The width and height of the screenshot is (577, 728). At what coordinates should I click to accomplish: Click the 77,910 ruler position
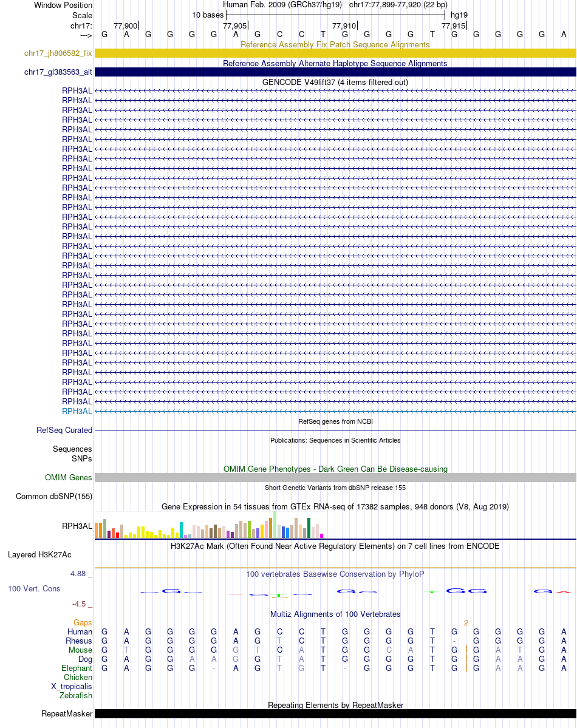344,26
